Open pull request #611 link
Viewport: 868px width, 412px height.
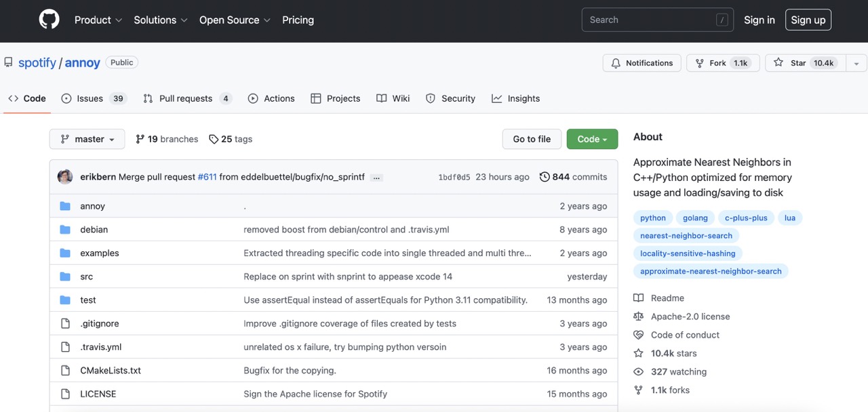(207, 177)
